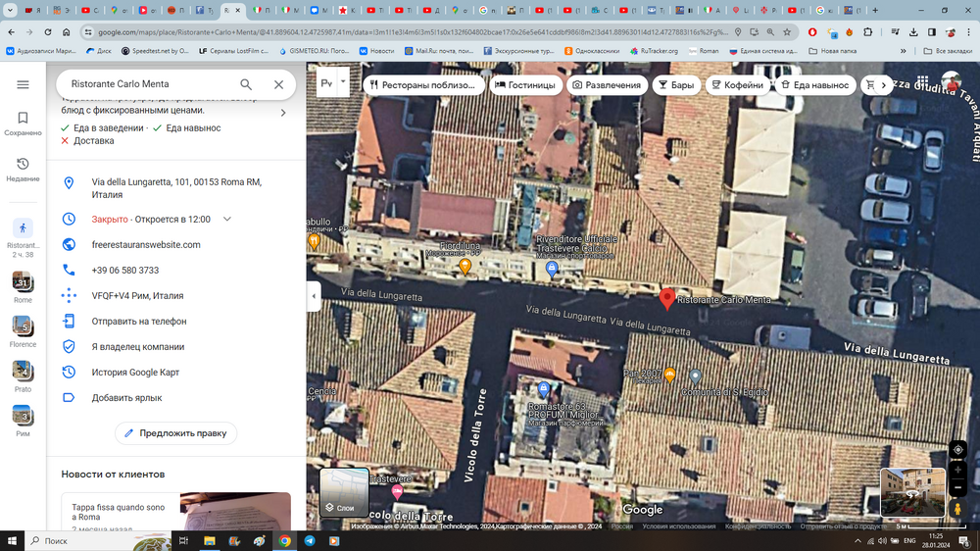Open the Street View photo thumbnail
This screenshot has height=551, width=980.
point(912,493)
